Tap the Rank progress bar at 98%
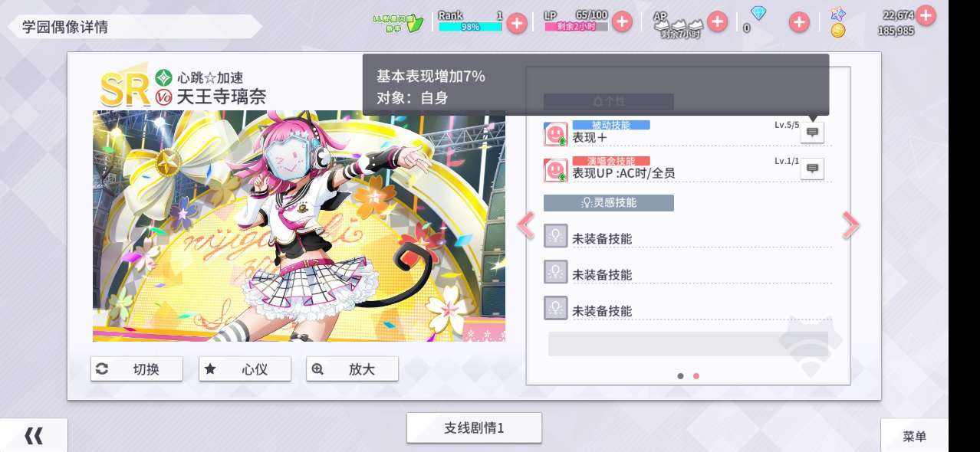The width and height of the screenshot is (980, 452). coord(470,27)
